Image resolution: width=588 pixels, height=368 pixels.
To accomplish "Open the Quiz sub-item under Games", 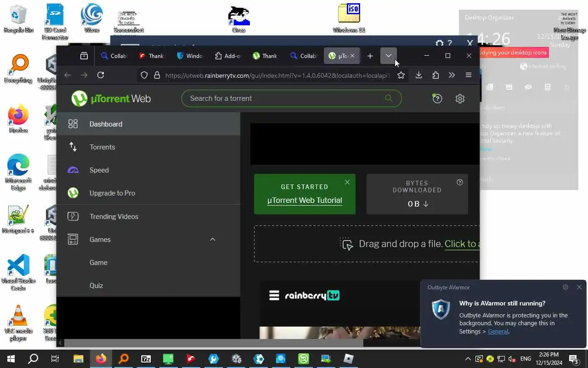I will pyautogui.click(x=148, y=285).
